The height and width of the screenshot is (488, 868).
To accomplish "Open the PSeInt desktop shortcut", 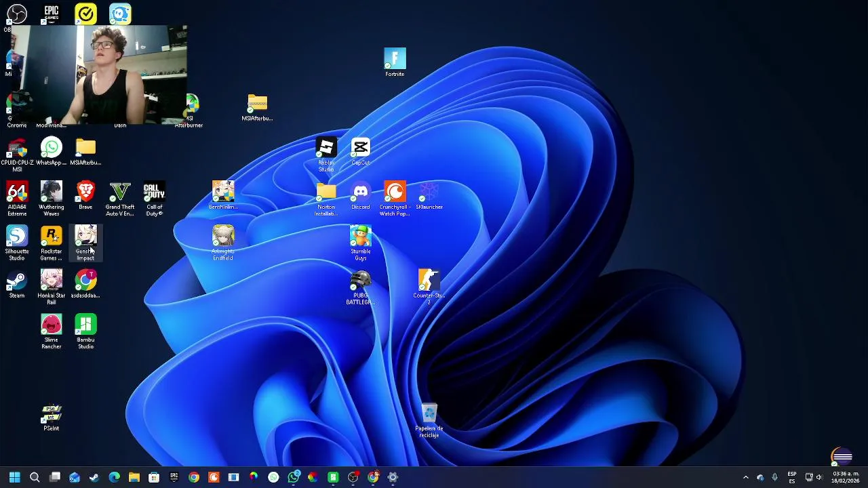I will tap(52, 418).
